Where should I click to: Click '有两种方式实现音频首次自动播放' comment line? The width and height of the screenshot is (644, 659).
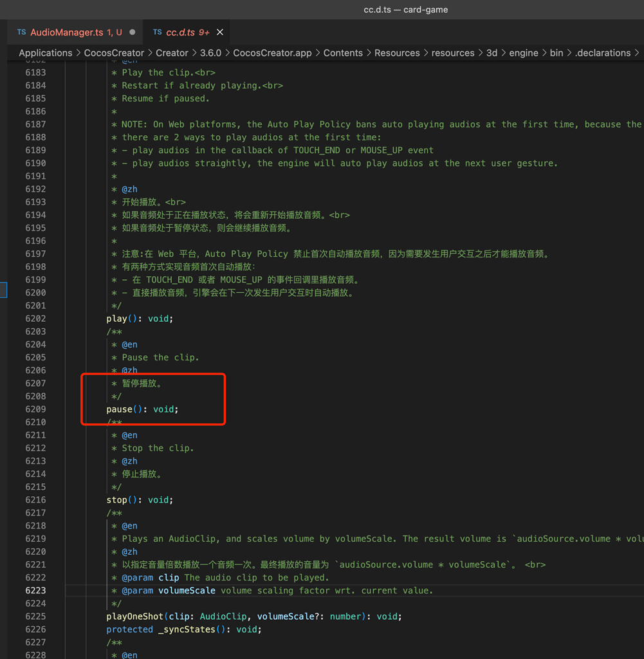click(189, 267)
